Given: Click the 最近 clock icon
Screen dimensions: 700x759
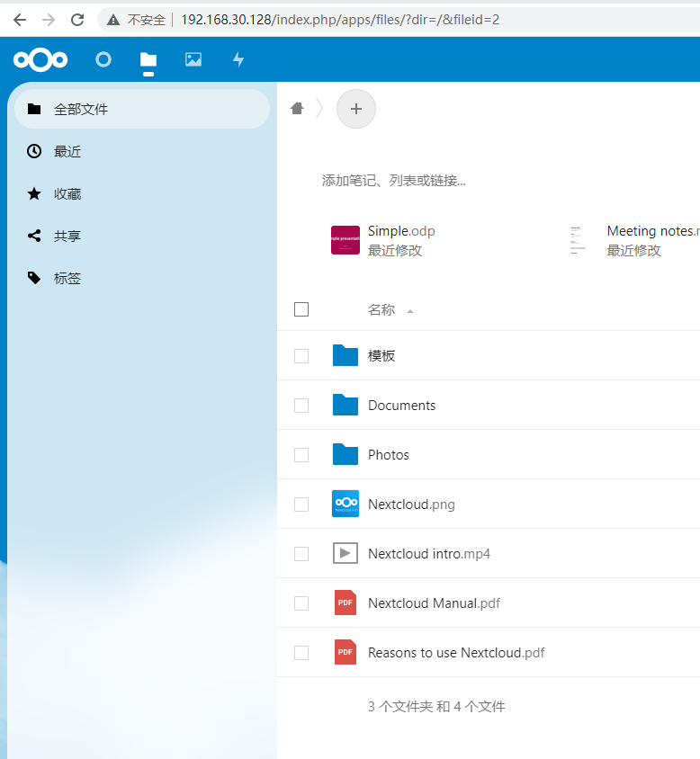Looking at the screenshot, I should (x=34, y=151).
